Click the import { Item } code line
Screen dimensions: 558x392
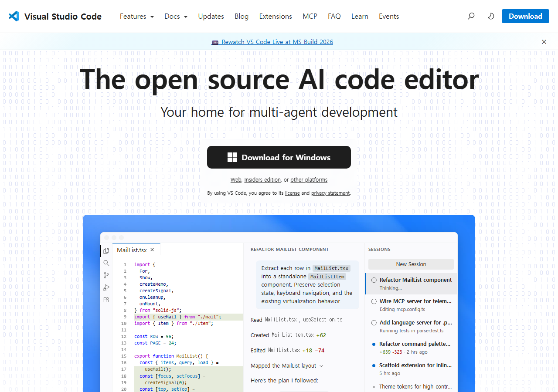coord(174,323)
